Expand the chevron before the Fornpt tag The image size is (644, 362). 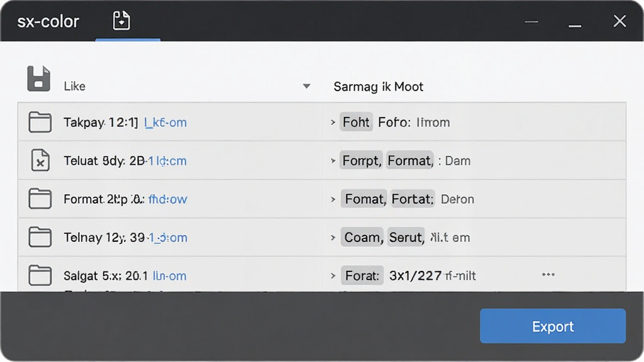pyautogui.click(x=333, y=160)
